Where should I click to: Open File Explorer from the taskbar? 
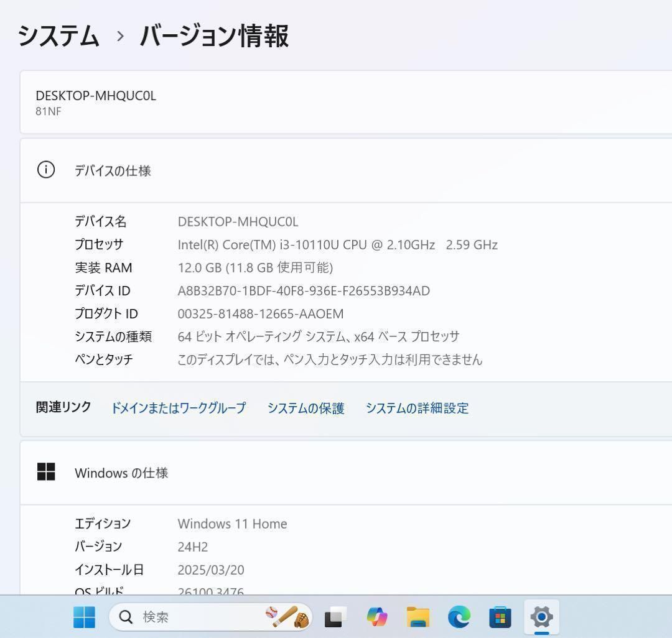click(x=417, y=617)
